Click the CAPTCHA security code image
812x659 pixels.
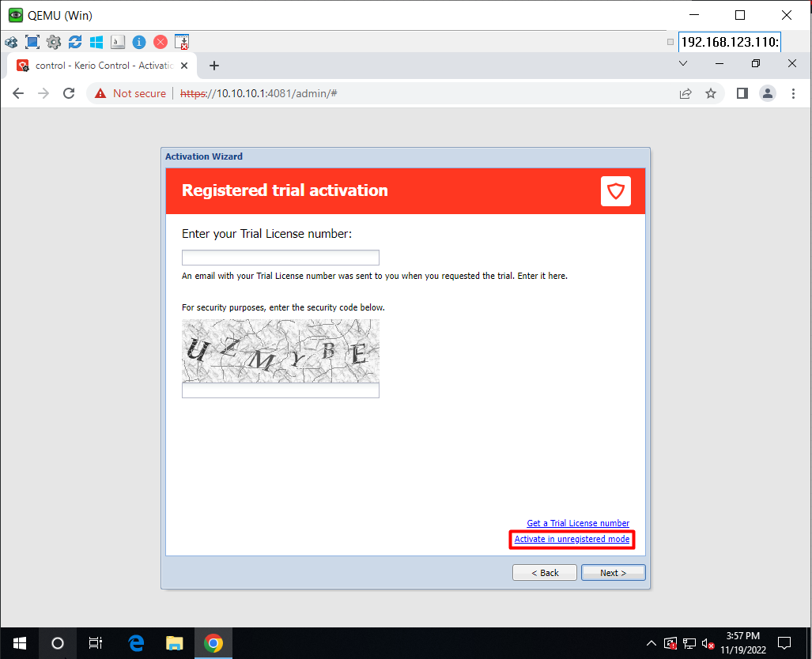click(280, 351)
